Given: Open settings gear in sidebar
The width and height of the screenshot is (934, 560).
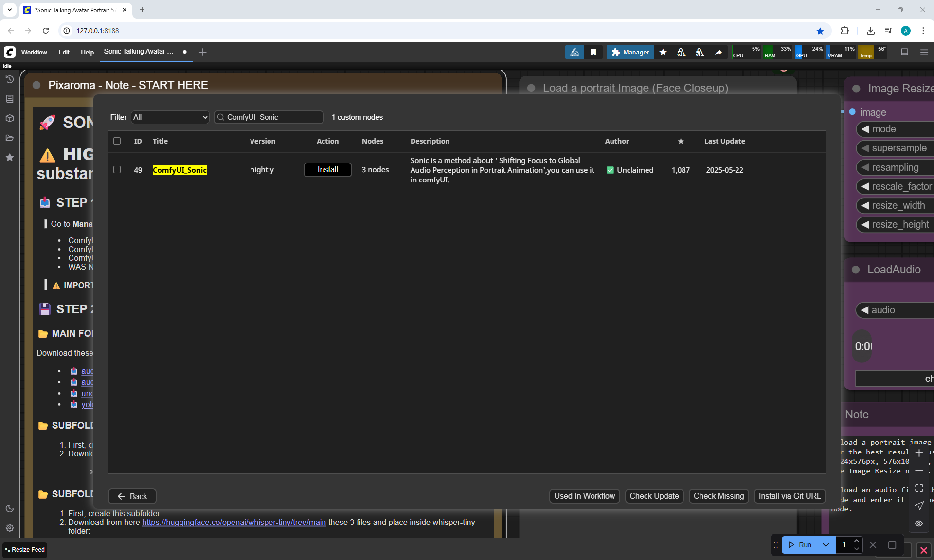Looking at the screenshot, I should (x=9, y=528).
